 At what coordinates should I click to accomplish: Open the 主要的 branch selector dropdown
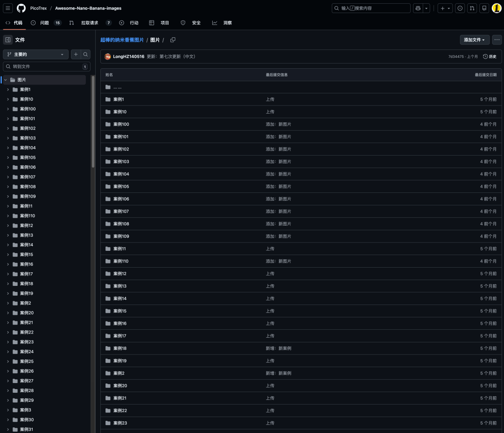coord(35,55)
